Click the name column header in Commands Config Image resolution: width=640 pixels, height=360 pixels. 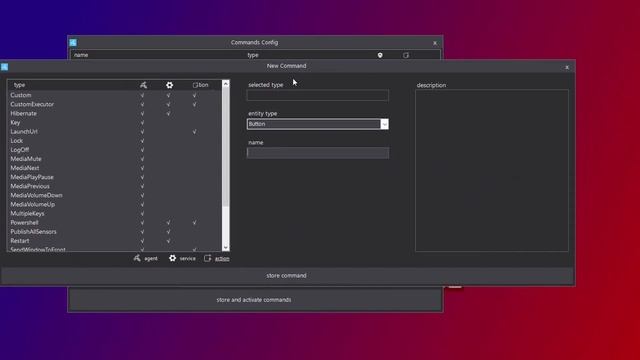point(81,55)
